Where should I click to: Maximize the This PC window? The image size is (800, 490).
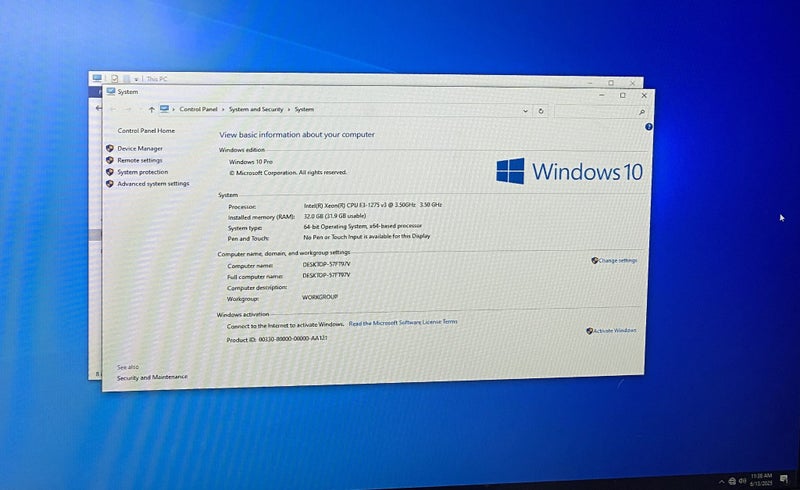click(611, 83)
